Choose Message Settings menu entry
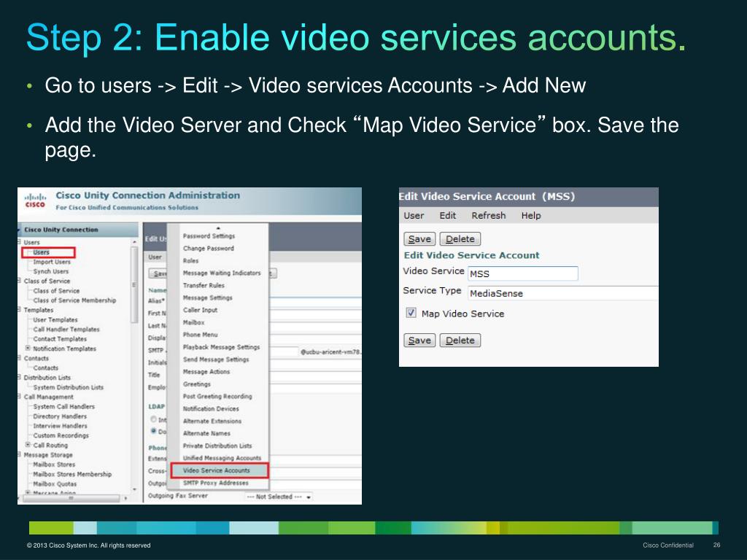This screenshot has height=560, width=747. pyautogui.click(x=207, y=297)
